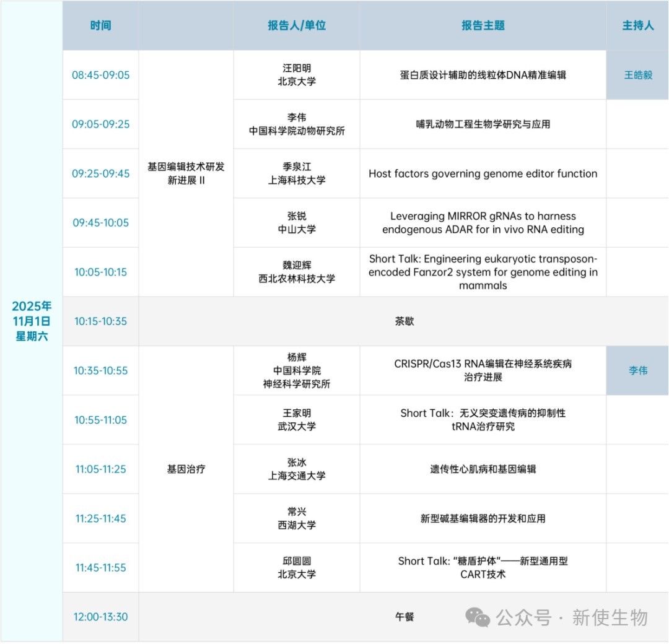The height and width of the screenshot is (644, 669).
Task: Click host name 李伟 in the 主持人 column
Action: click(637, 371)
